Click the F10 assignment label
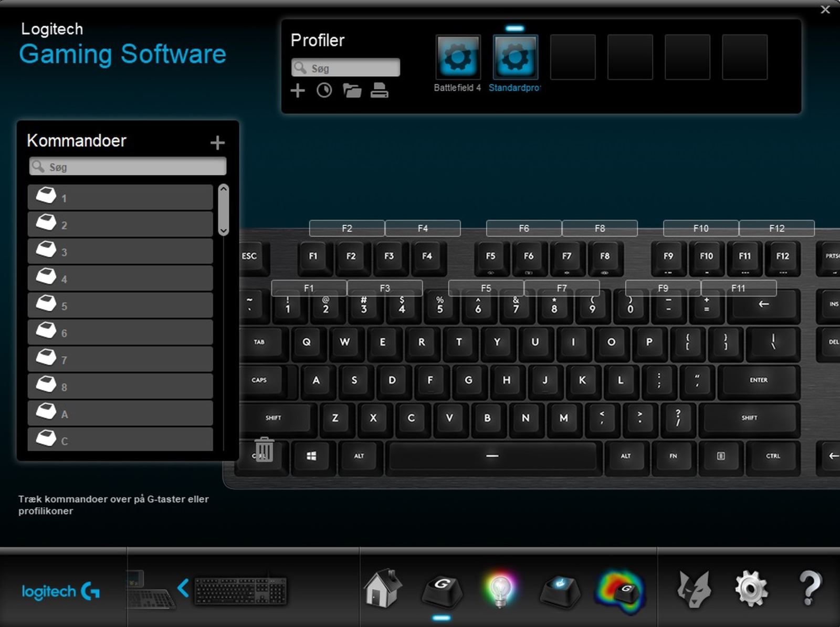This screenshot has width=840, height=627. (x=701, y=228)
